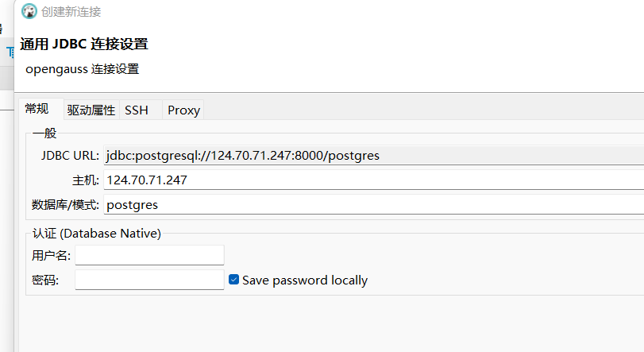Click the 认证 (Database Native) group title
The width and height of the screenshot is (644, 352).
tap(97, 234)
